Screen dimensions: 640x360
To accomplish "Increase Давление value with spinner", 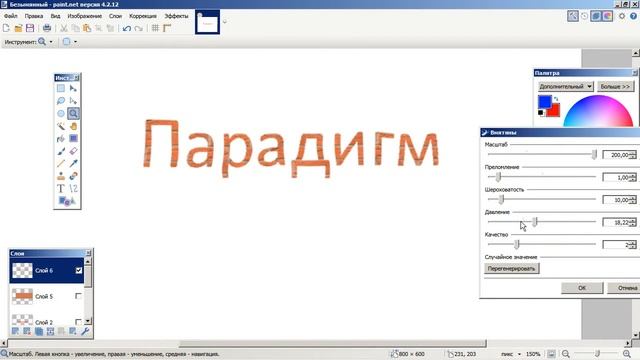I will [x=633, y=220].
